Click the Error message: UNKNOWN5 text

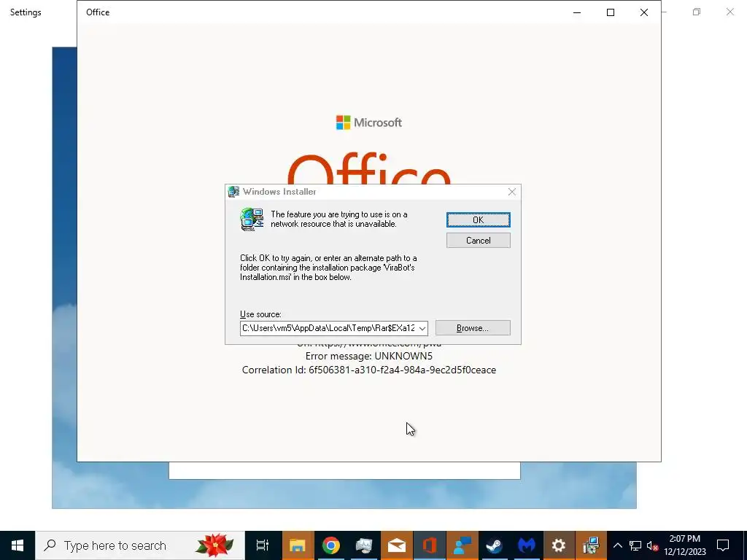click(x=368, y=356)
